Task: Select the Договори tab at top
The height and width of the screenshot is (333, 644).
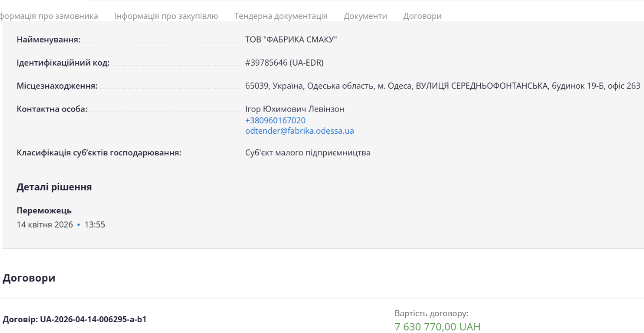Action: (x=422, y=16)
